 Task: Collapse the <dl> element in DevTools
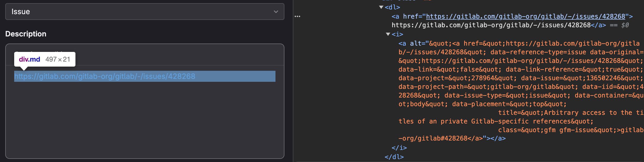(x=381, y=7)
